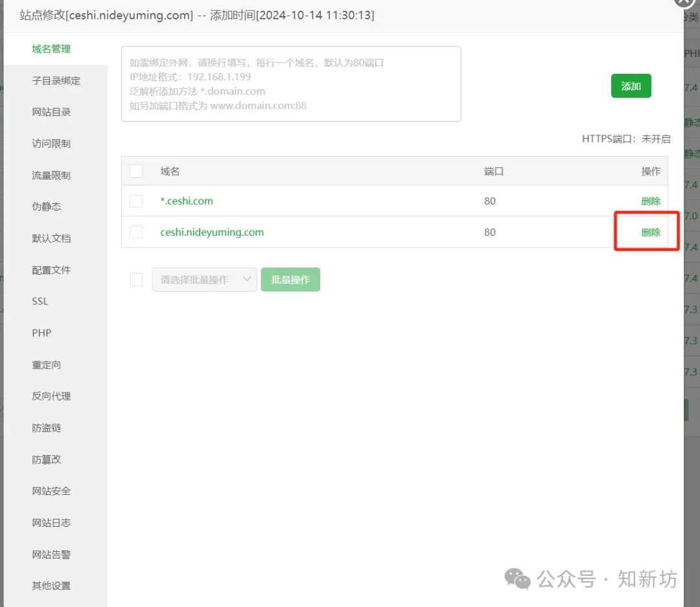Click the 域名 column header
The width and height of the screenshot is (700, 607).
(170, 171)
